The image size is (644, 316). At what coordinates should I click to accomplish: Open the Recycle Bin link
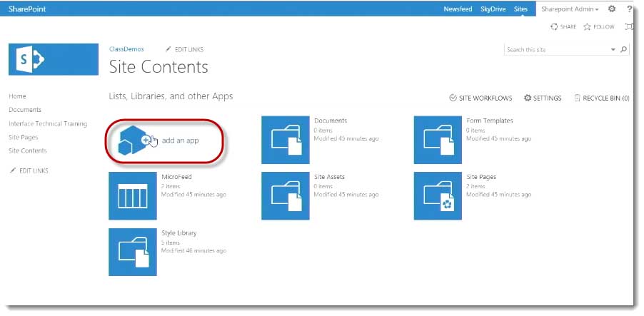click(601, 98)
